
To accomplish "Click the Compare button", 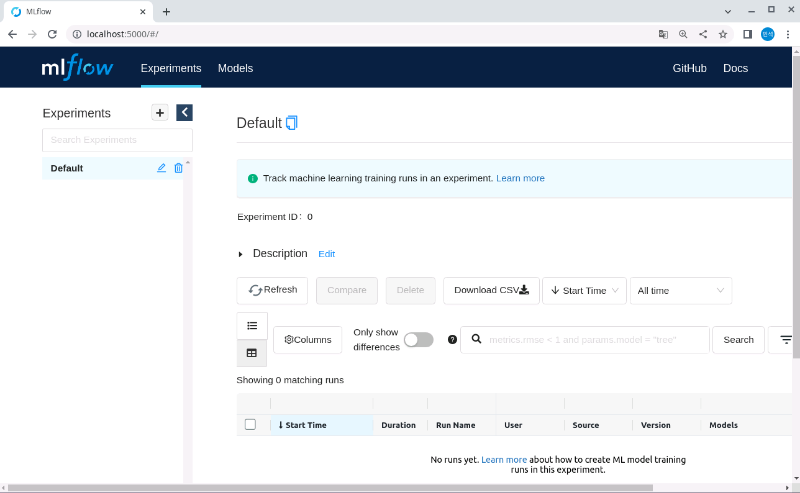I will 347,291.
